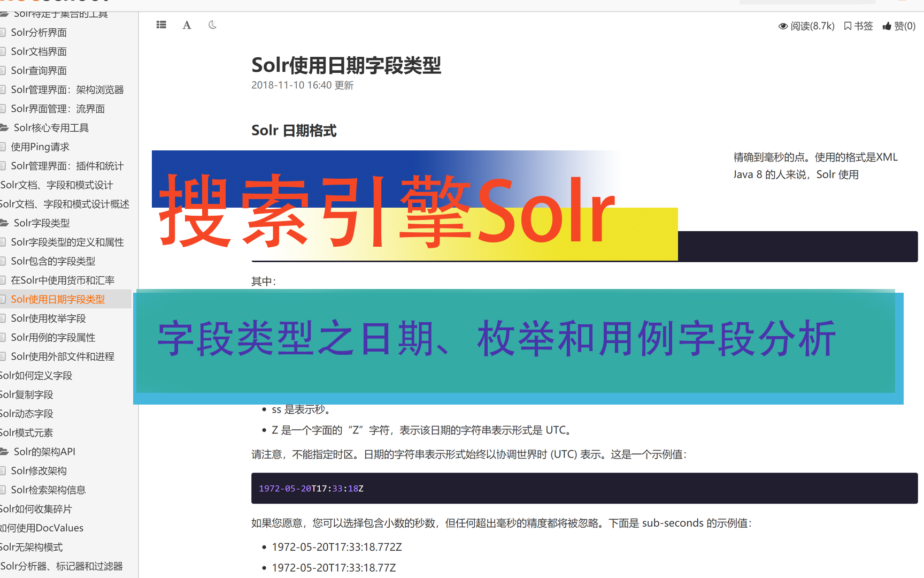Open Solr模式元素 chapter
The image size is (924, 578).
coord(27,433)
